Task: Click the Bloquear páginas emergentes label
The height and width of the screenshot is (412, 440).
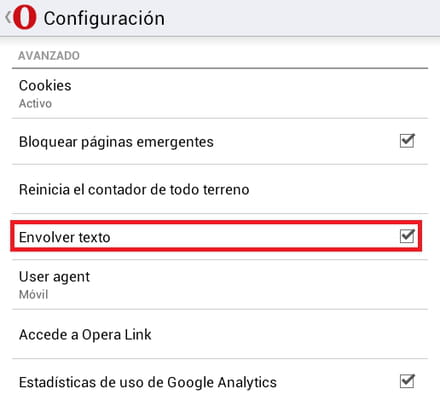Action: 116,142
